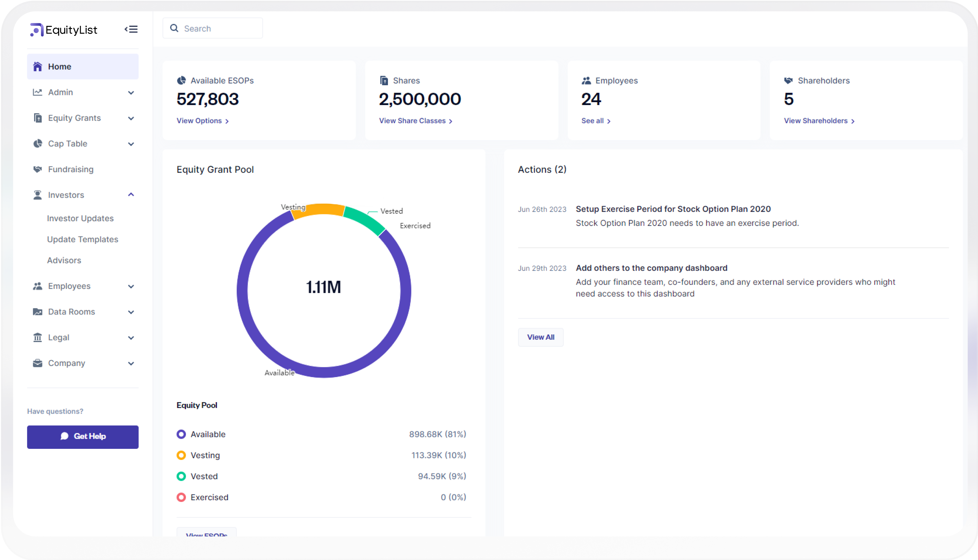Open the Investors section icon
Viewport: 978px width, 560px height.
(37, 195)
